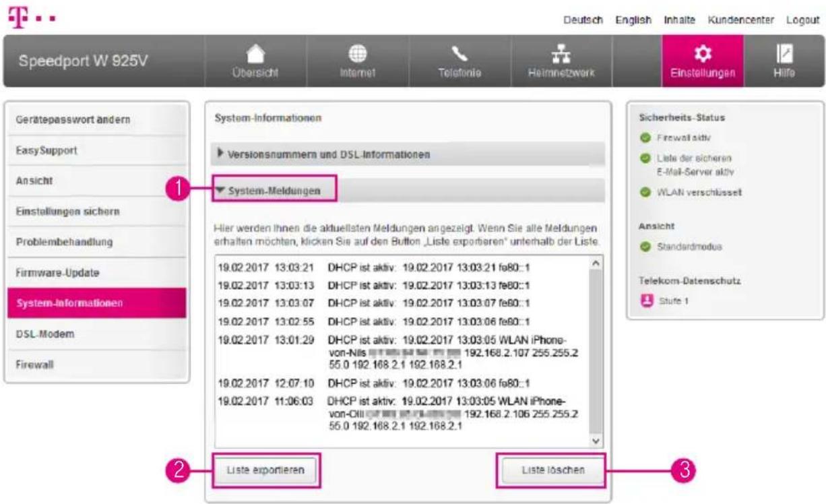
Task: Click the log list scrollbar down arrow
Action: pos(594,441)
